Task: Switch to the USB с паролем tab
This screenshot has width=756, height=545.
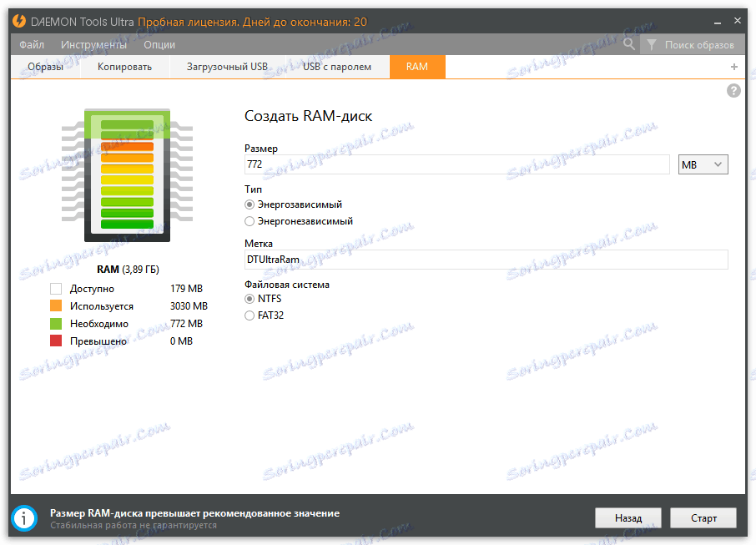Action: (337, 67)
